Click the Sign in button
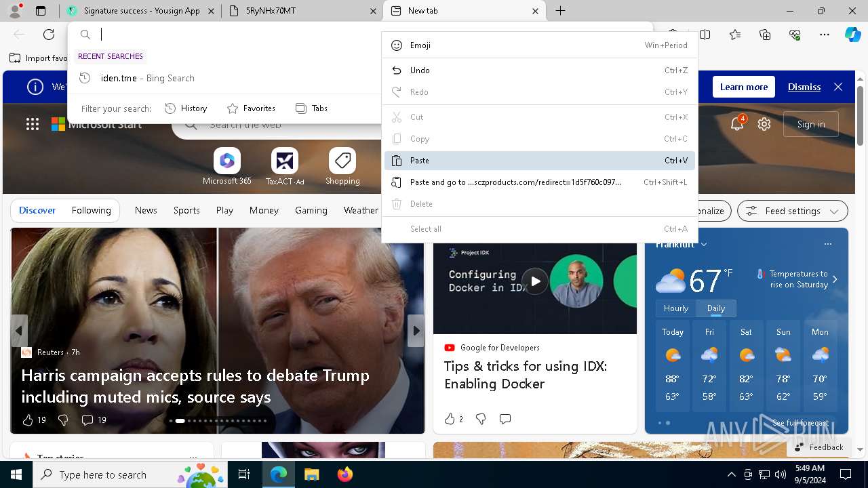The image size is (868, 488). (x=811, y=124)
